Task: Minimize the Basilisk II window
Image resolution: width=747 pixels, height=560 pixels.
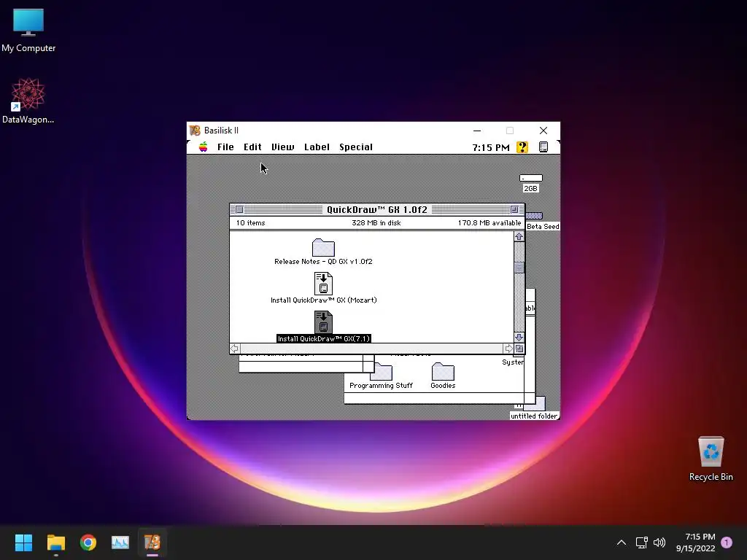Action: click(x=477, y=131)
